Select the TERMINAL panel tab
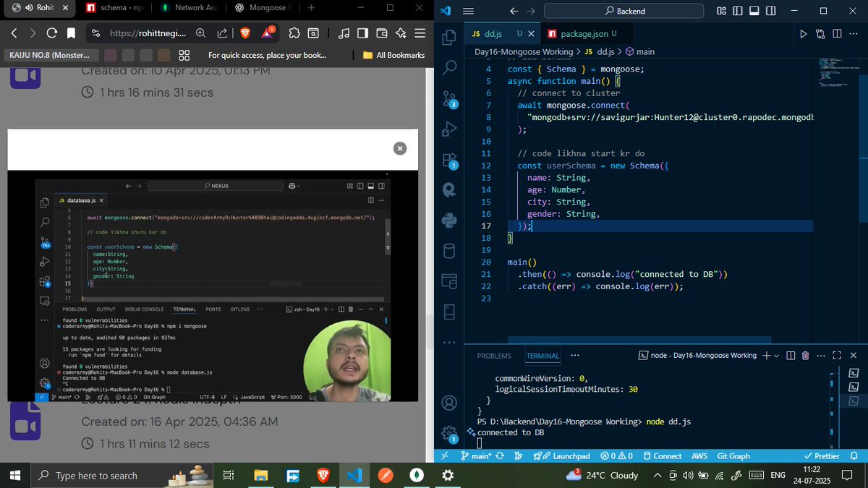The image size is (868, 488). pos(542,356)
